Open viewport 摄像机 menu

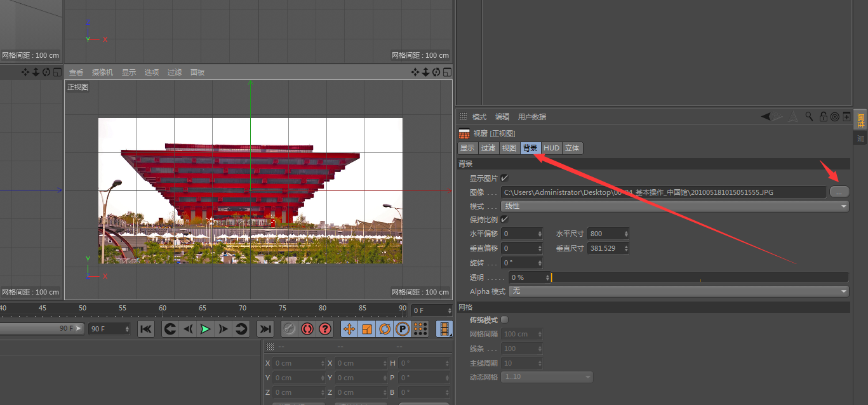(102, 72)
